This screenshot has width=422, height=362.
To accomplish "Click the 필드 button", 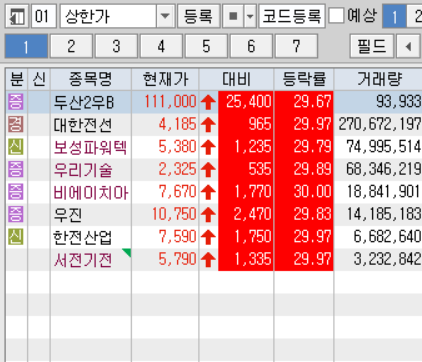I will tap(372, 46).
